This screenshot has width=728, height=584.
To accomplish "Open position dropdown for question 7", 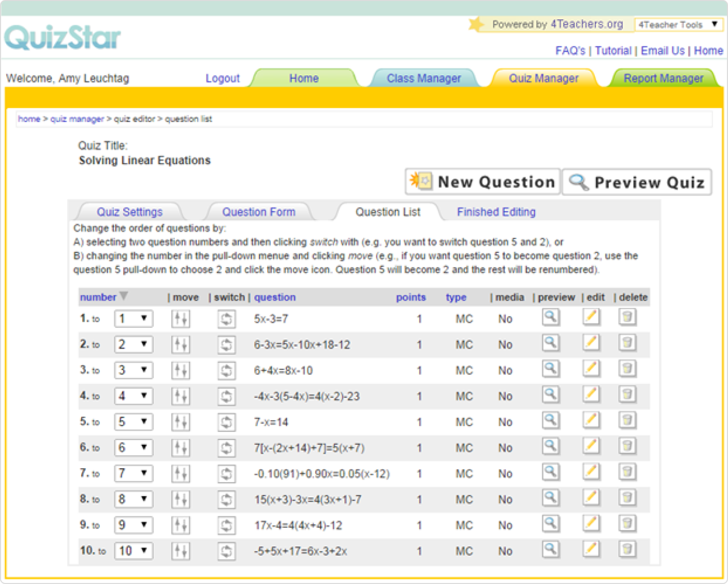I will [x=134, y=473].
